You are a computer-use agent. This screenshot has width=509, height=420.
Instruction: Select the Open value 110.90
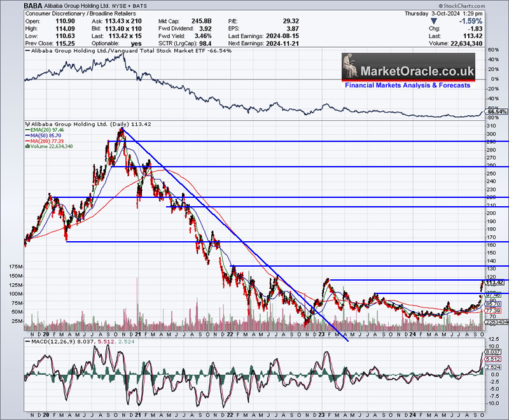tap(66, 21)
